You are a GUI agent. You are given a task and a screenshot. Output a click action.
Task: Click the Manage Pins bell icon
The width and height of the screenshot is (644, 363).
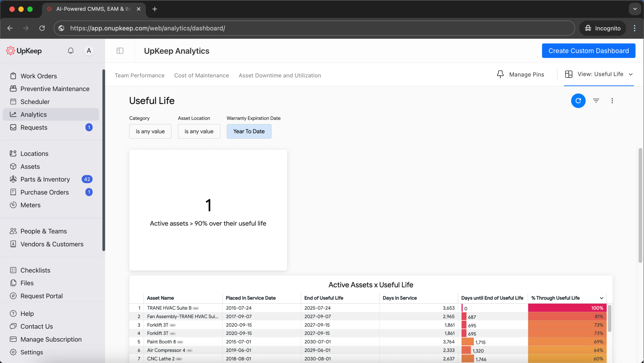click(500, 74)
